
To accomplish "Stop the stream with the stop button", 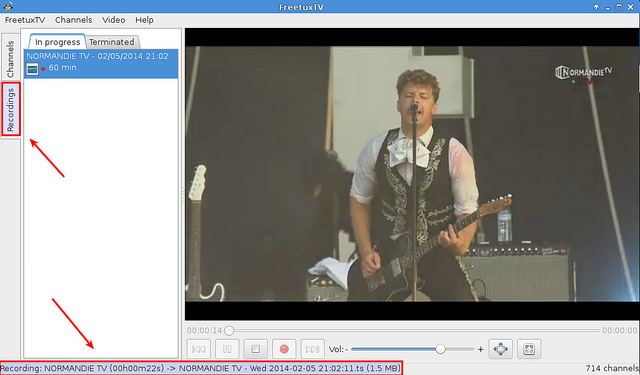I will click(256, 349).
